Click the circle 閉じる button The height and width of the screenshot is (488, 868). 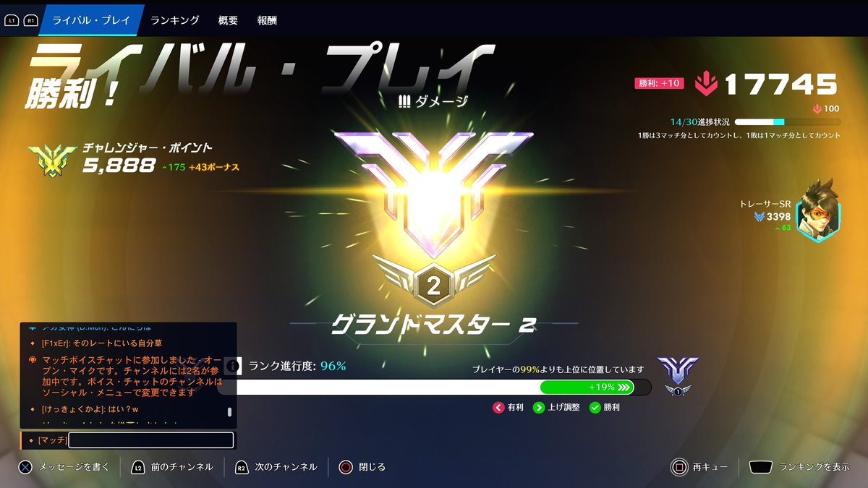(362, 467)
